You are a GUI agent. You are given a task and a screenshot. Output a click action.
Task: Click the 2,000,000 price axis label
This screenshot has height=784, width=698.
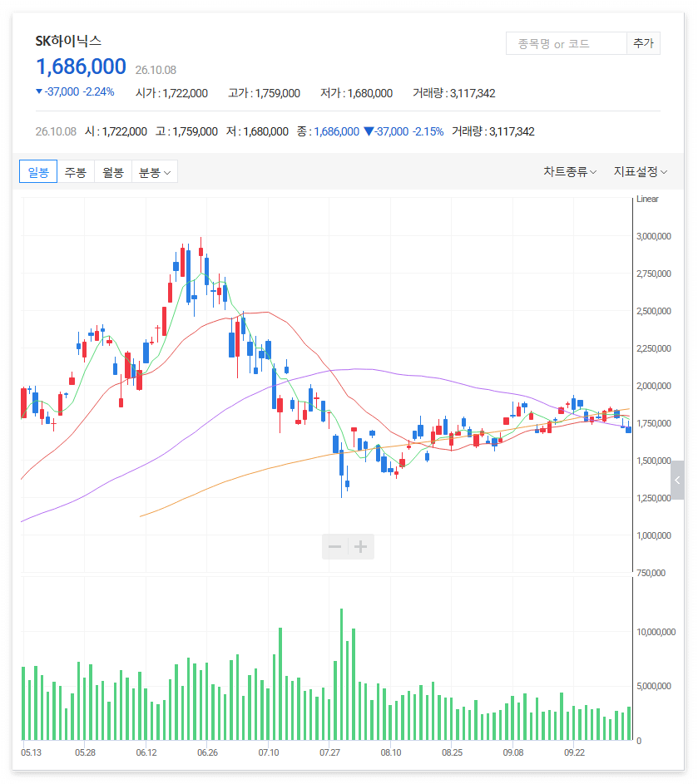(x=653, y=386)
